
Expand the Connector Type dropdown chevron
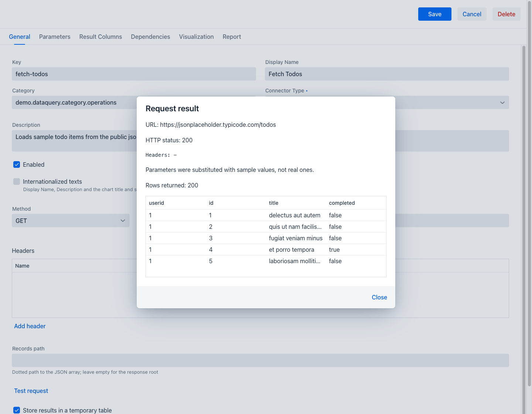(502, 102)
